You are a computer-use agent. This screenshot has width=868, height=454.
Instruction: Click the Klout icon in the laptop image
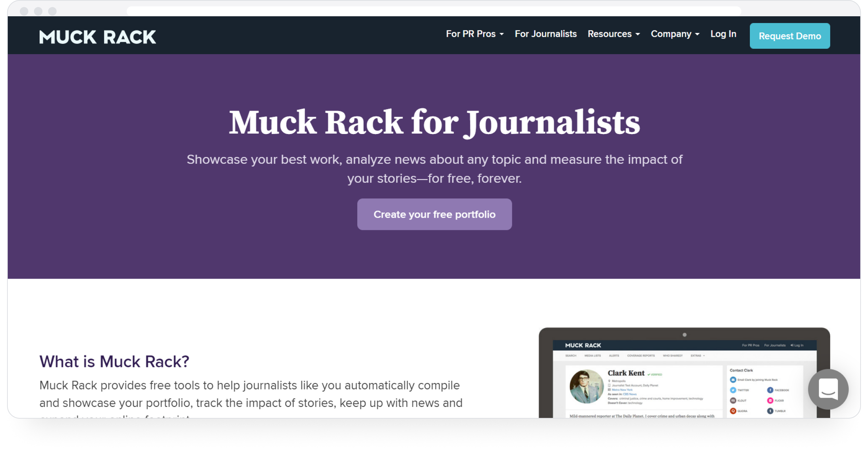pyautogui.click(x=733, y=401)
